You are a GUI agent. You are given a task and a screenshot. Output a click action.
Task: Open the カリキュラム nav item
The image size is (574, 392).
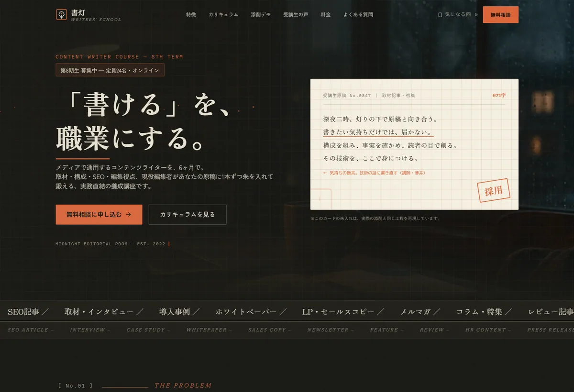(x=223, y=15)
